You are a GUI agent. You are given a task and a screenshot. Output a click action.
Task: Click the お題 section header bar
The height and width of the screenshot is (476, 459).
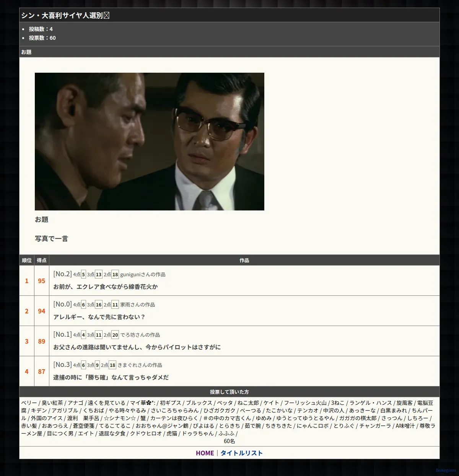pos(229,52)
